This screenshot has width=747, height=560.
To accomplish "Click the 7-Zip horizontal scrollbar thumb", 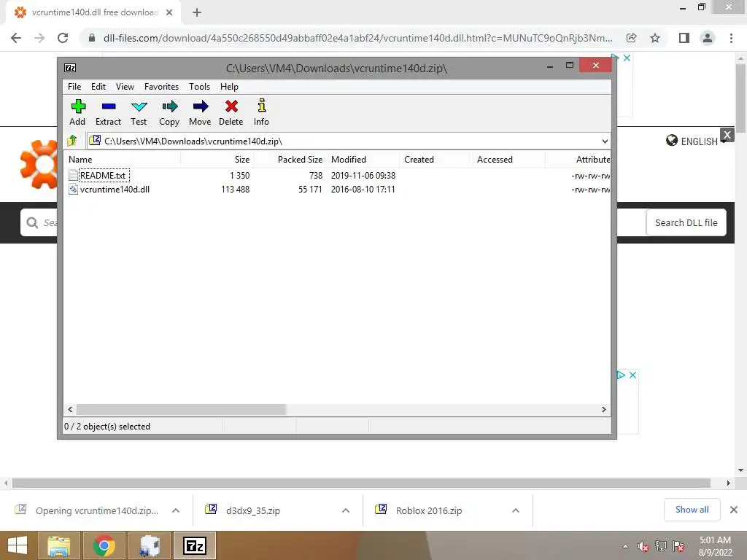I will 181,409.
